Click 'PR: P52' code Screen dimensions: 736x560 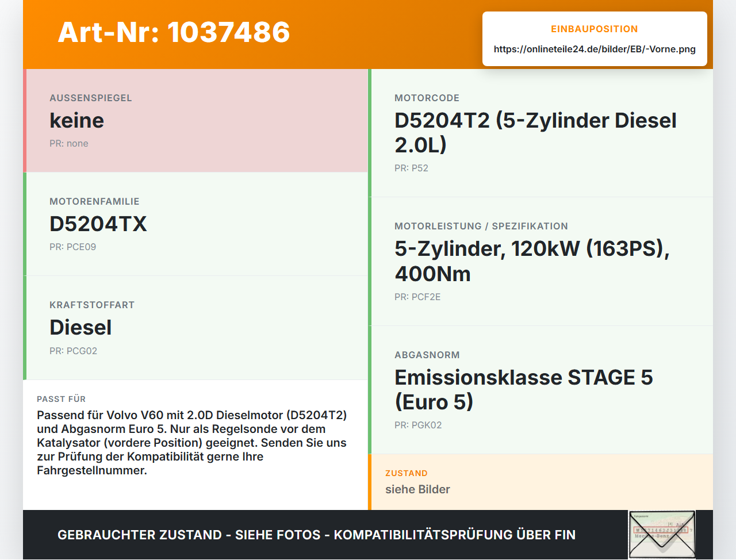411,168
